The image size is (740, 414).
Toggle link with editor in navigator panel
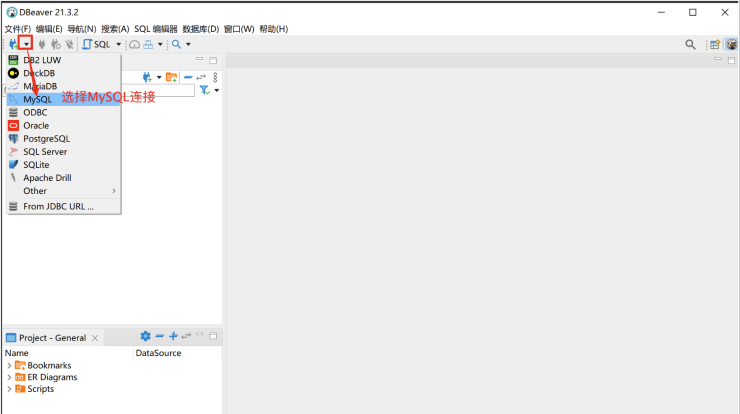point(202,77)
